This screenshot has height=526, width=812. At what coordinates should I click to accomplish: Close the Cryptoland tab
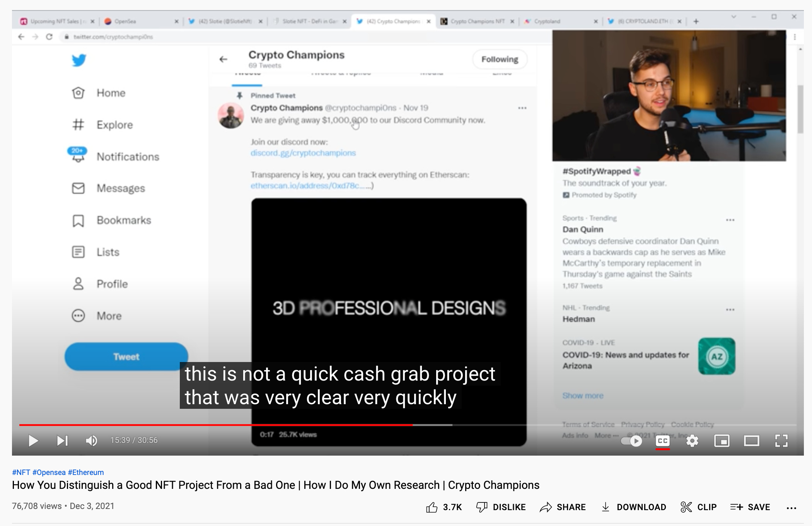[x=596, y=21]
